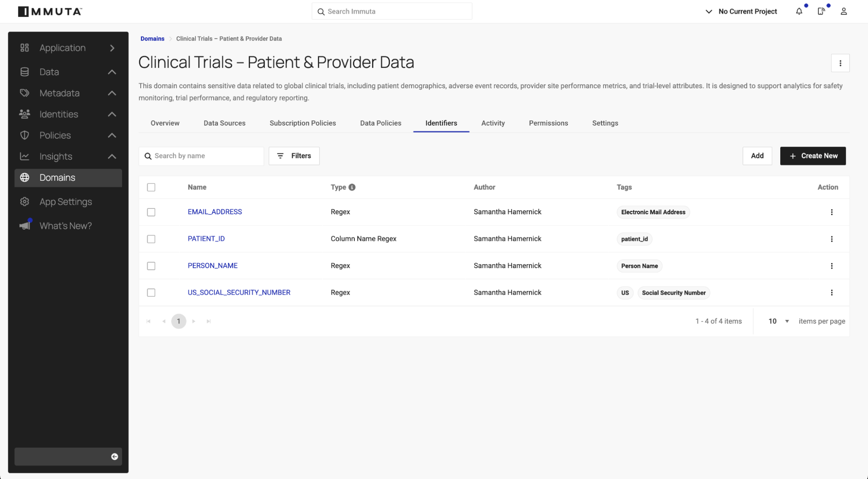Open the No Current Project dropdown
Image resolution: width=868 pixels, height=479 pixels.
tap(741, 11)
